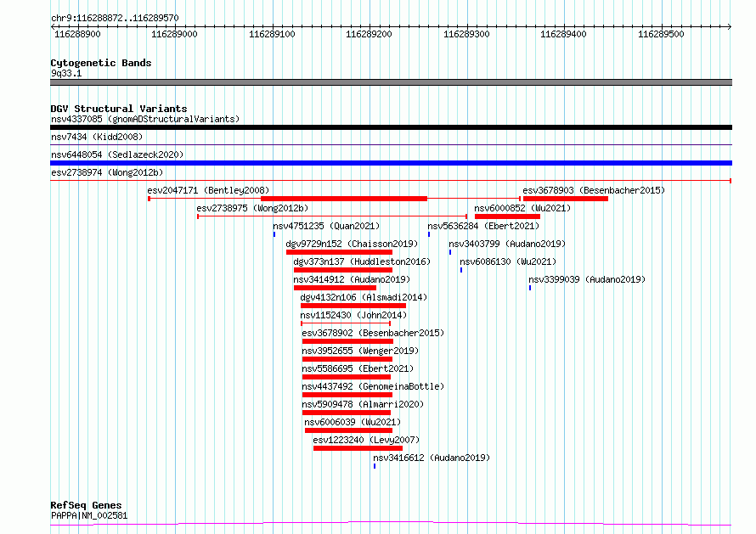Click the blue nsv3403799 marker
The height and width of the screenshot is (534, 756).
pyautogui.click(x=450, y=252)
